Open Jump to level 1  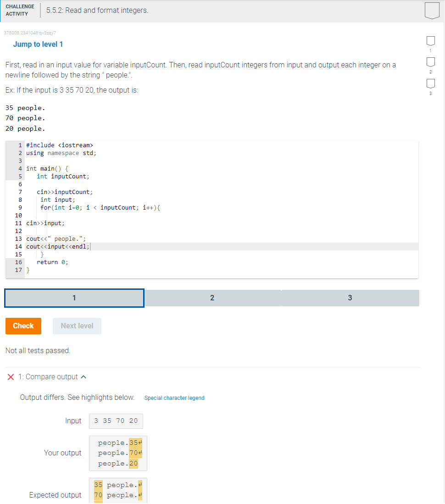pos(38,44)
